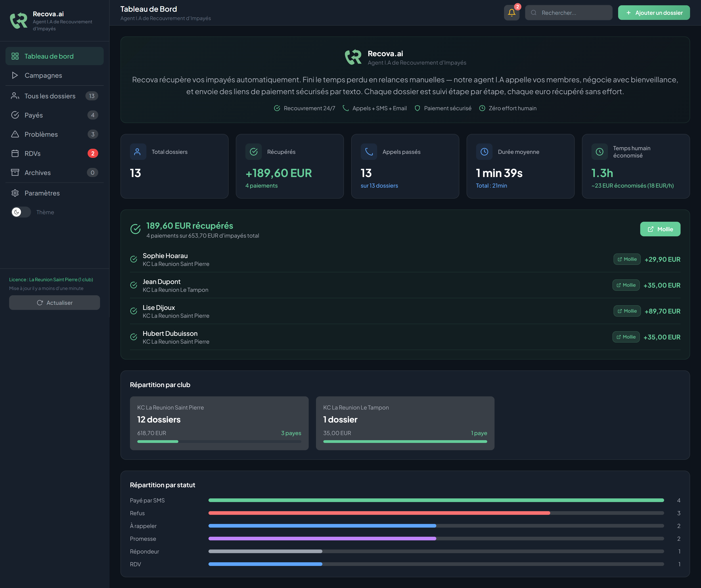Viewport: 701px width, 588px height.
Task: Click the Zéro effort humain clock icon
Action: tap(482, 108)
